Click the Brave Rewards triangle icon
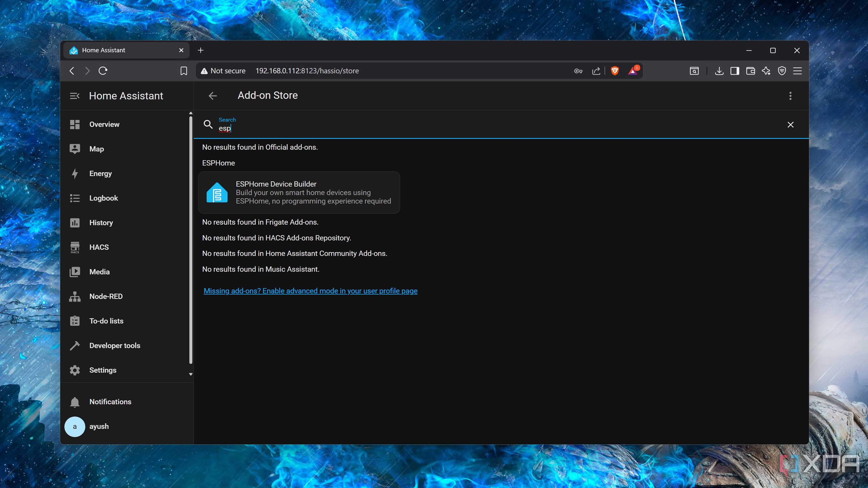The width and height of the screenshot is (868, 488). click(633, 71)
